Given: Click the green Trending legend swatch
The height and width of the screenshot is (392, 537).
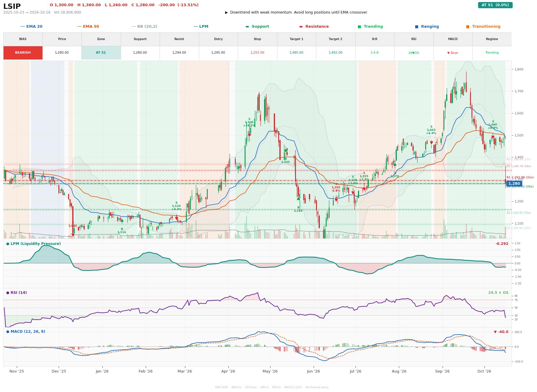Looking at the screenshot, I should tap(359, 27).
